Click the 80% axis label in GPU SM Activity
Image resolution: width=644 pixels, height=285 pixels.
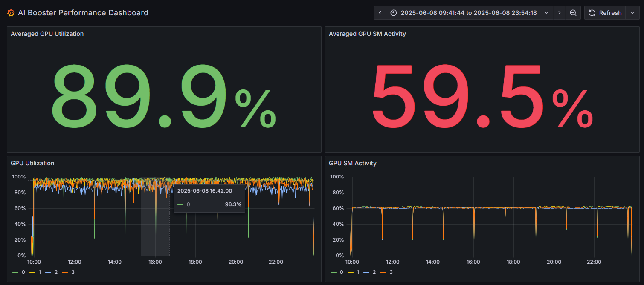point(339,193)
